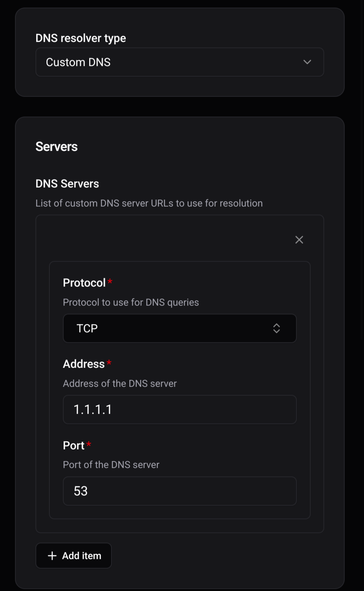The height and width of the screenshot is (591, 364).
Task: Click the Add item button
Action: [73, 556]
